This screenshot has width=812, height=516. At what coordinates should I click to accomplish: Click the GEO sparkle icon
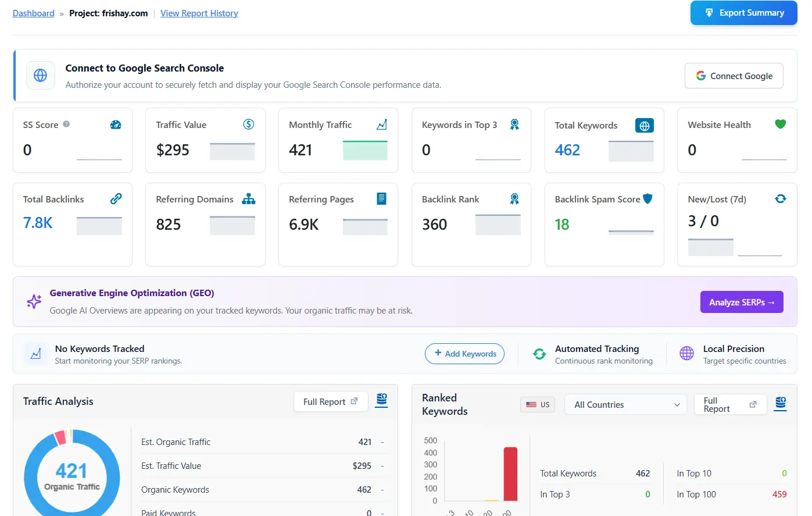point(33,301)
